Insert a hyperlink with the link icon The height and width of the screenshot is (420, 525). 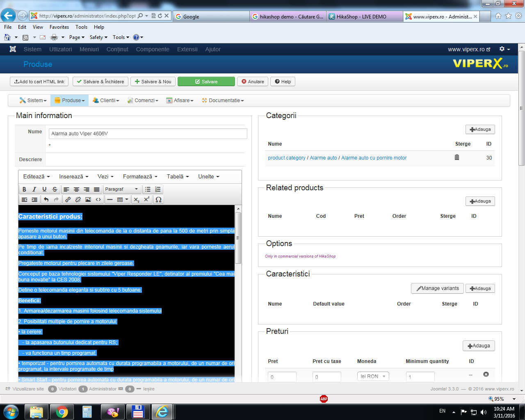[68, 199]
